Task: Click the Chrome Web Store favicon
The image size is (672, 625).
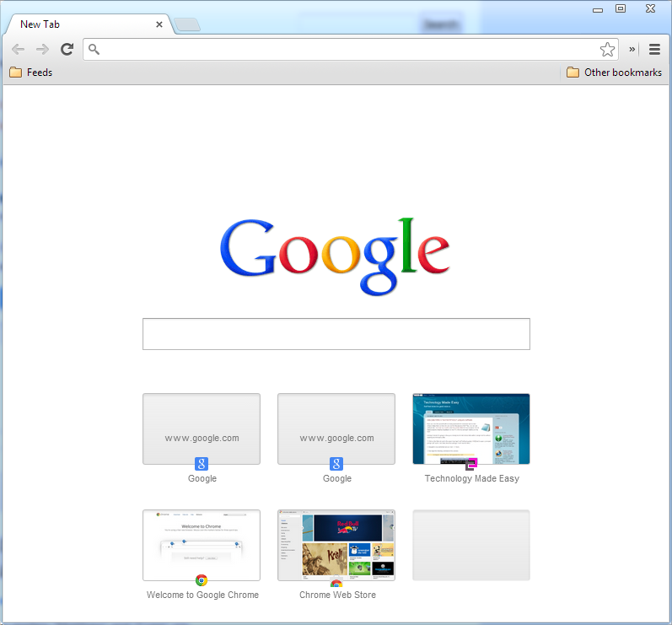Action: pos(336,582)
